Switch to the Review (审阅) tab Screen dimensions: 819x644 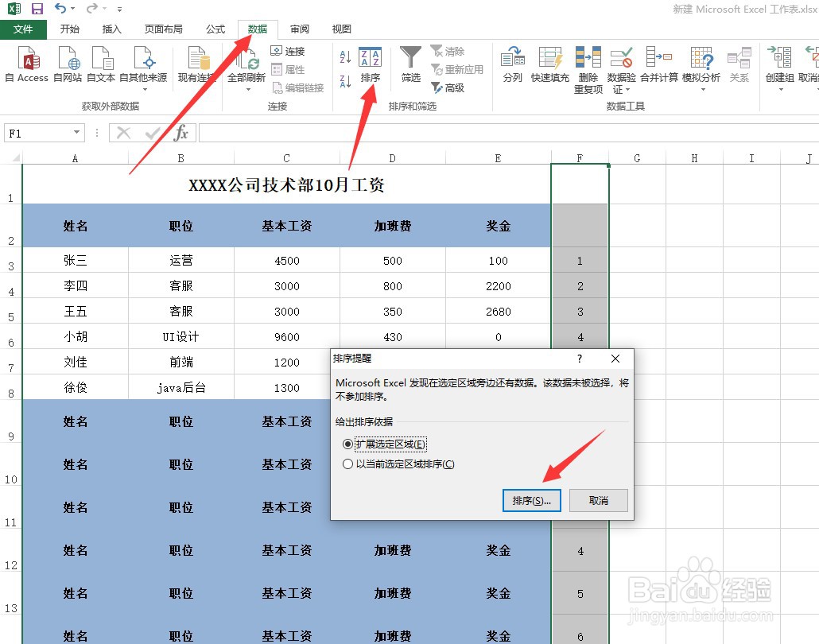click(x=300, y=29)
